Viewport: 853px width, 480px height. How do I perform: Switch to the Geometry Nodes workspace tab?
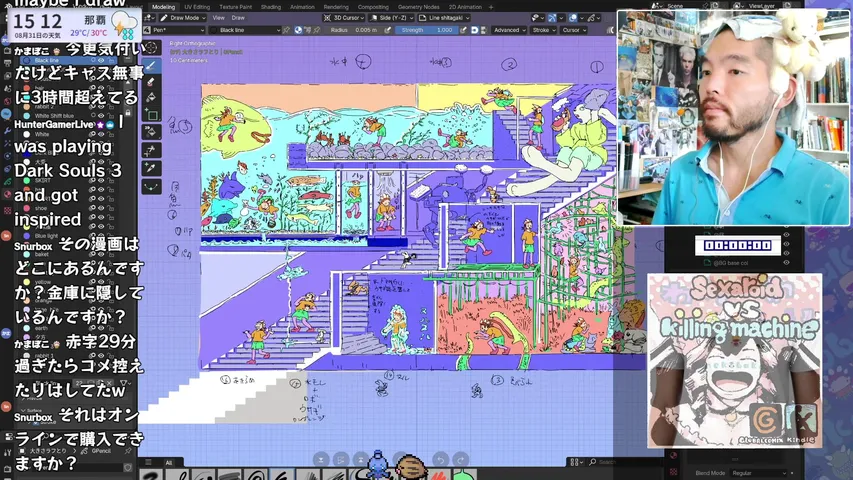(418, 7)
